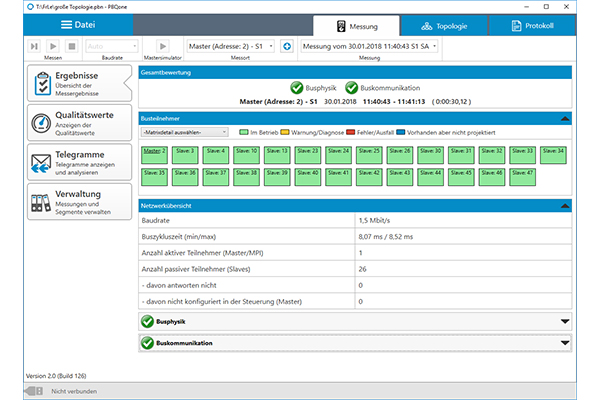Click the Topologie tab network icon
Screen dimensions: 600x400
point(427,26)
